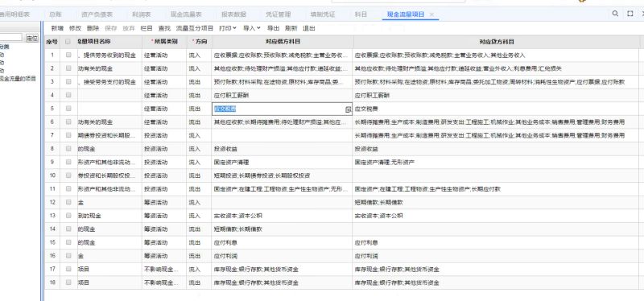644x301 pixels.
Task: Click the 删除 toolbar button
Action: [93, 28]
